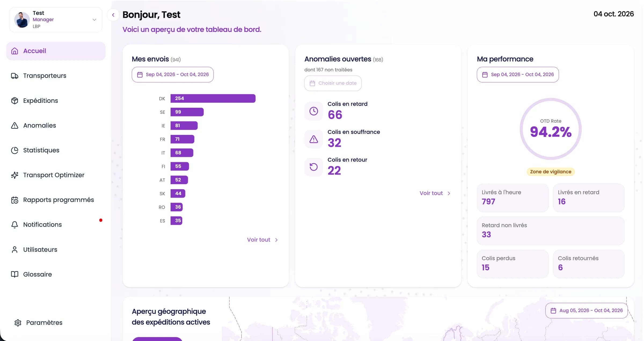Viewport: 644px width, 341px height.
Task: Open the Ma performance date range picker
Action: pyautogui.click(x=518, y=75)
